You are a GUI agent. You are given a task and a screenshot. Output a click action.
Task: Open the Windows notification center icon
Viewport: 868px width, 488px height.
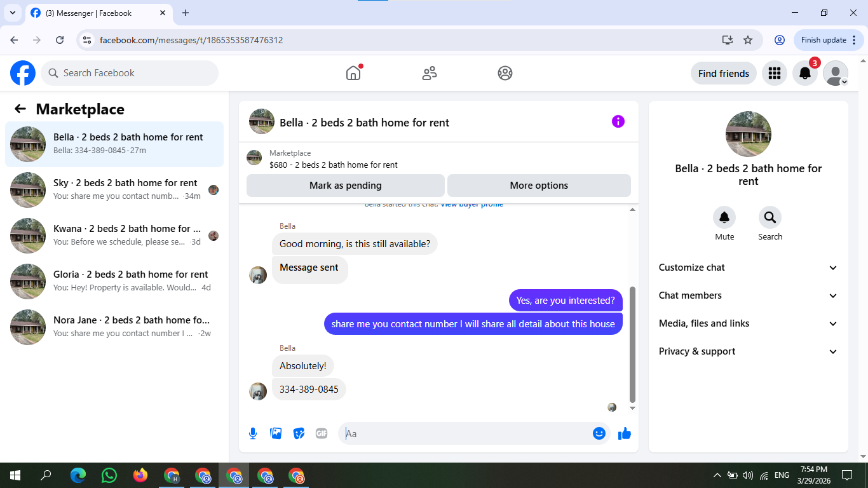846,475
